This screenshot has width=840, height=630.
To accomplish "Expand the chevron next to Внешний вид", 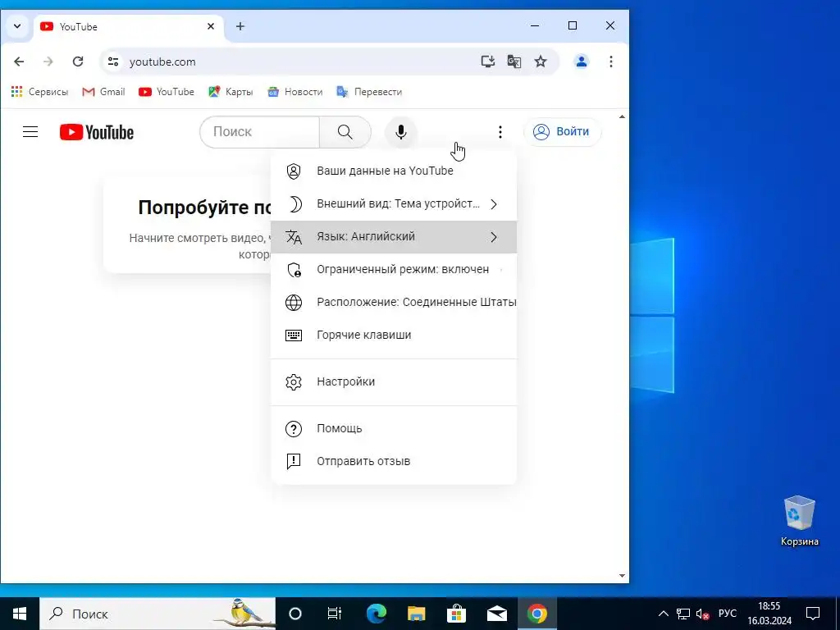I will (x=494, y=204).
